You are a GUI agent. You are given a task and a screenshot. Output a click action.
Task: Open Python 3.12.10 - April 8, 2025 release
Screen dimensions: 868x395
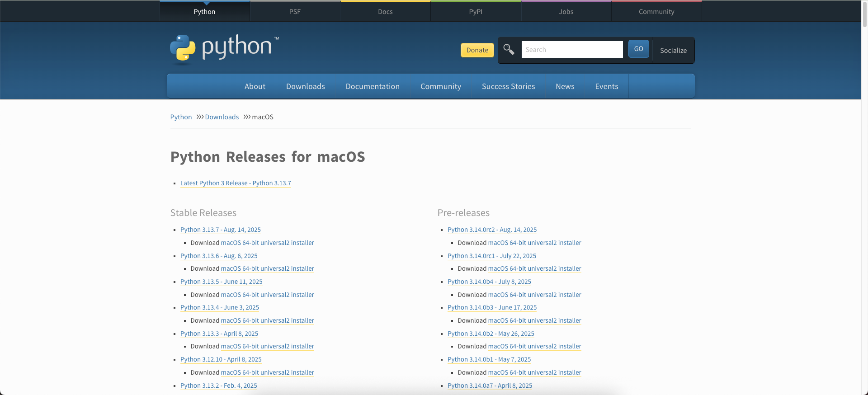[x=221, y=359]
